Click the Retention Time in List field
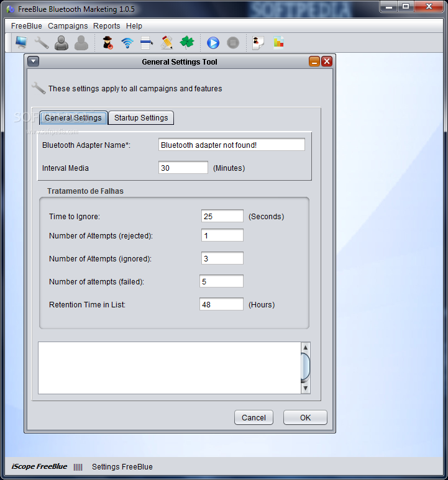This screenshot has height=480, width=448. click(221, 304)
